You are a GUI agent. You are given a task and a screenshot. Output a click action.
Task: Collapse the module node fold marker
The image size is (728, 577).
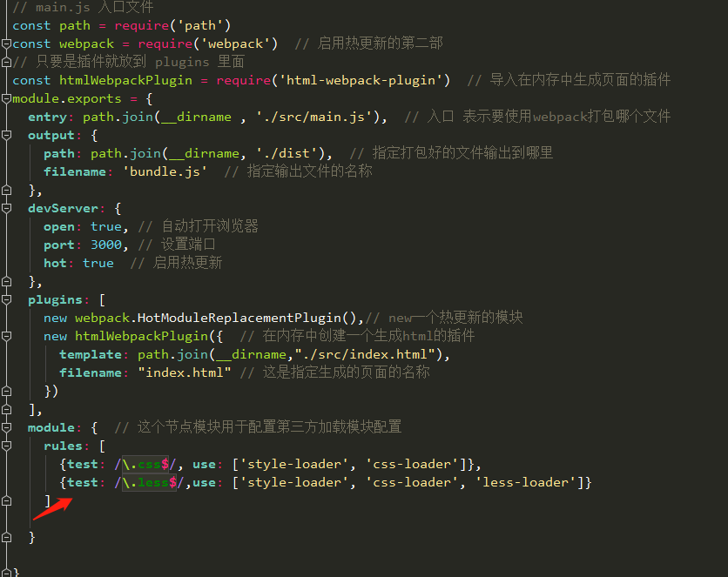[6, 427]
